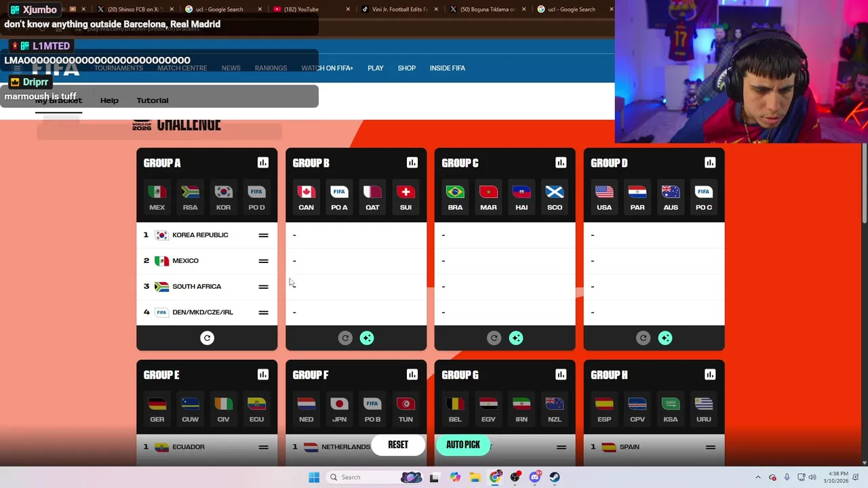
Task: Pick Switzerland flag in Group B
Action: click(406, 197)
